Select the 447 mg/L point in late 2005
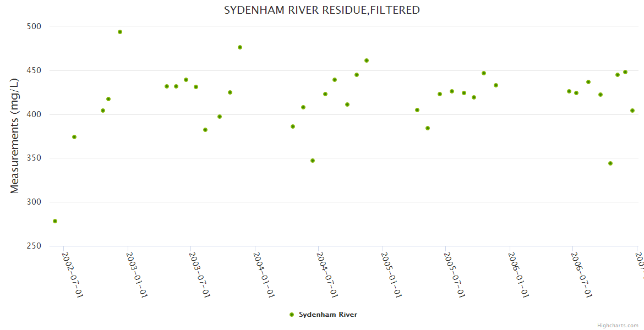The height and width of the screenshot is (330, 644). point(484,73)
